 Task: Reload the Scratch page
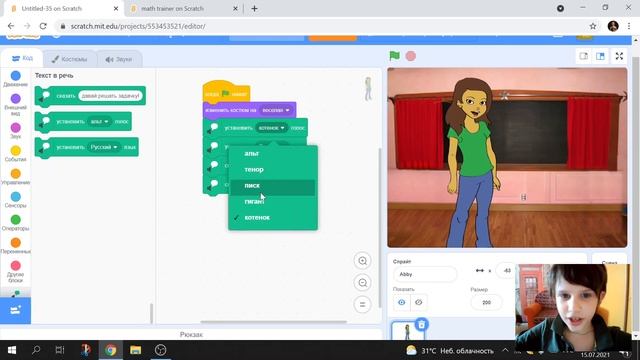point(43,26)
